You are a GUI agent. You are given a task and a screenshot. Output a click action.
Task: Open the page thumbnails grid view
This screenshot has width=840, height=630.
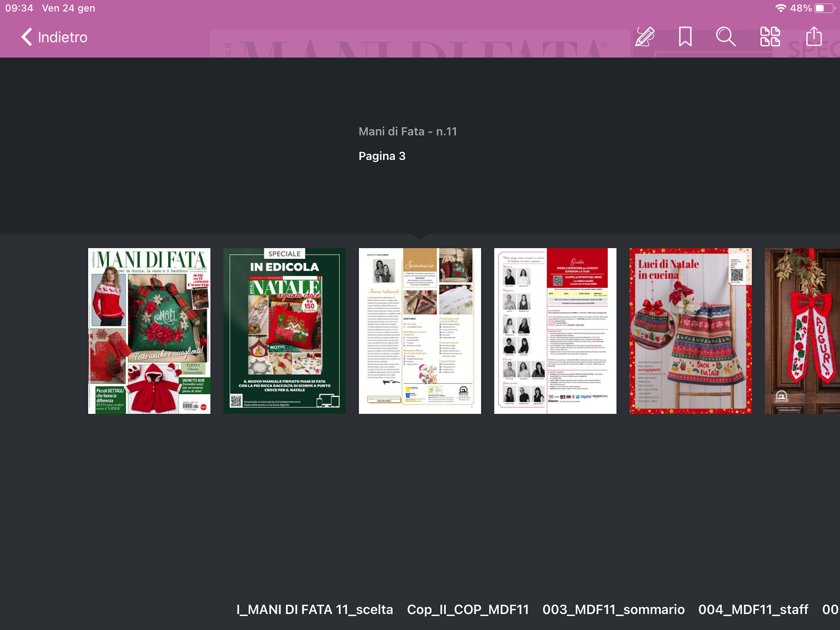pos(770,37)
